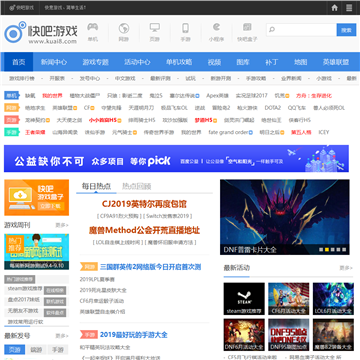Screen dimensions: 360x360
Task: Click 业界新闻 in sub navigation
Action: click(x=291, y=79)
